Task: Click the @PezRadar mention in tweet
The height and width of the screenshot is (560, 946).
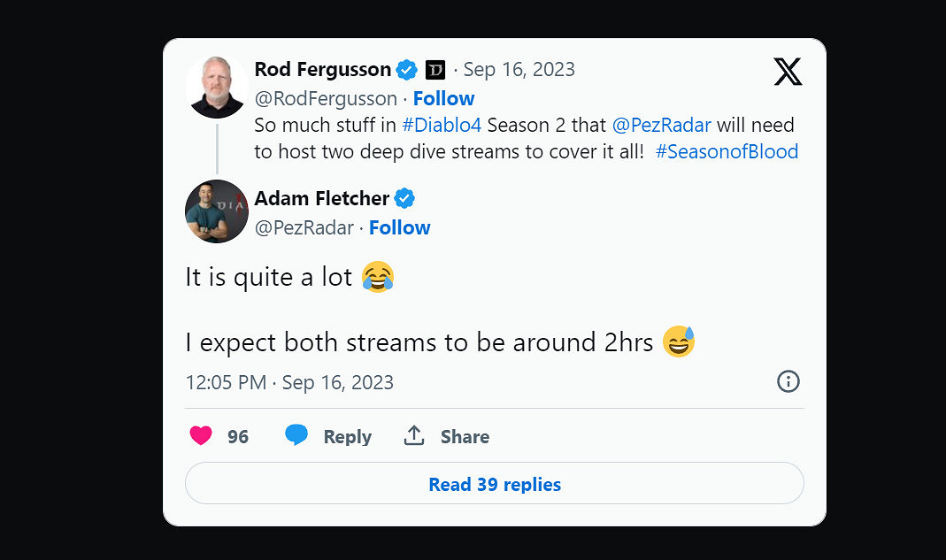Action: pos(661,125)
